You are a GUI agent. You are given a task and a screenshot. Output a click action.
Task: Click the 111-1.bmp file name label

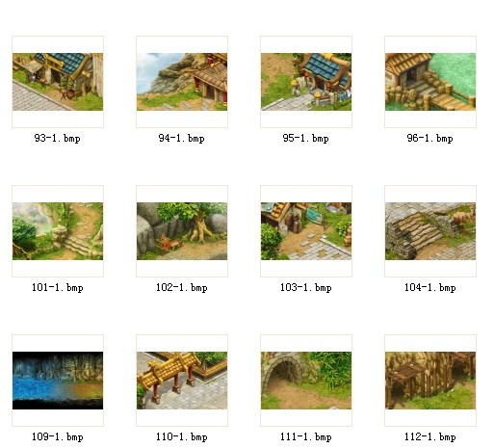(306, 437)
